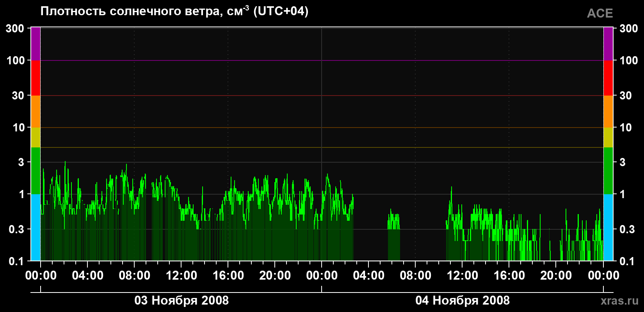644x312 pixels.
Task: Click the middle 00:00 midnight axis label
Action: [322, 276]
